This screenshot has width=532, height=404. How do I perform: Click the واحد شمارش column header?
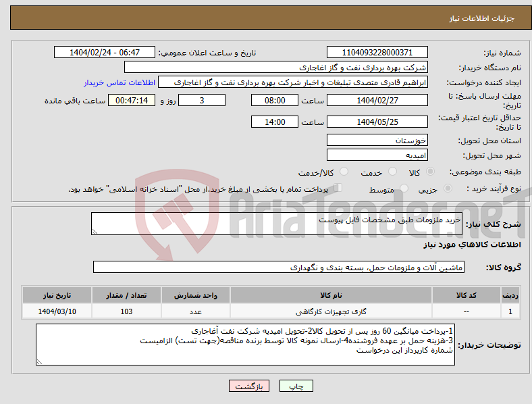[x=196, y=295]
